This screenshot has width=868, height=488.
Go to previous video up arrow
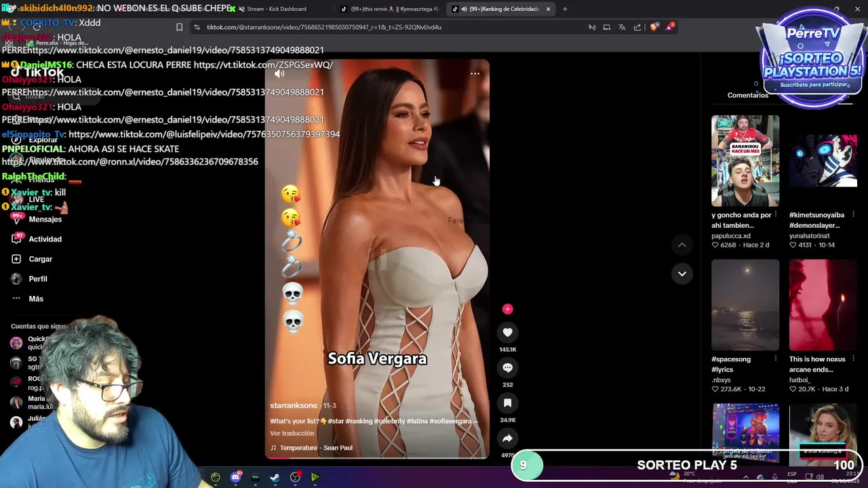tap(682, 245)
